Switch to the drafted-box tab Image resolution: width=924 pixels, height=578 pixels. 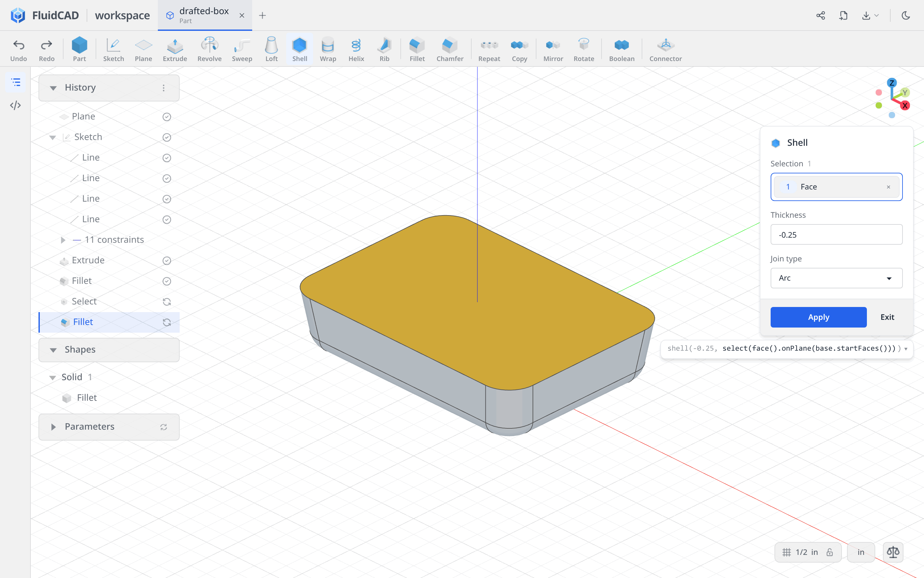pos(205,15)
